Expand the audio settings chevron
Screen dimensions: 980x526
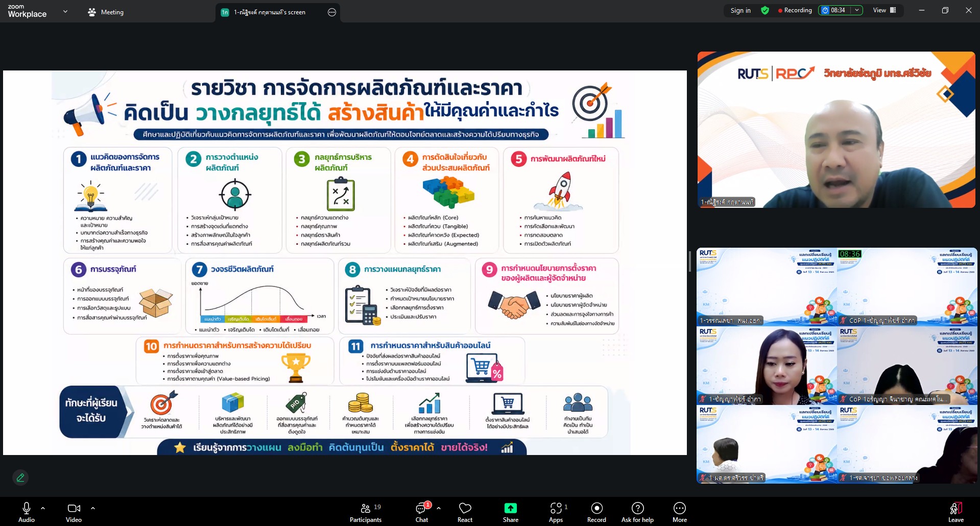click(x=43, y=508)
